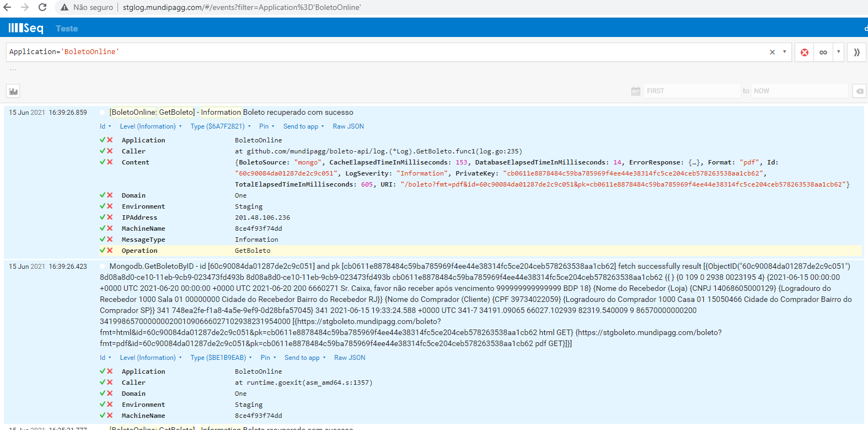The height and width of the screenshot is (430, 868).
Task: Green check for MachineName in first event
Action: pos(103,228)
